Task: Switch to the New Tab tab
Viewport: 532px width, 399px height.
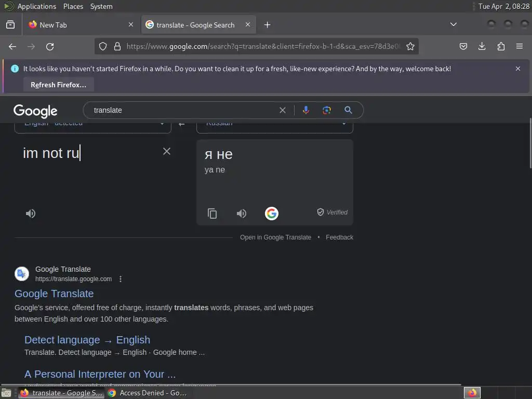Action: pos(81,25)
